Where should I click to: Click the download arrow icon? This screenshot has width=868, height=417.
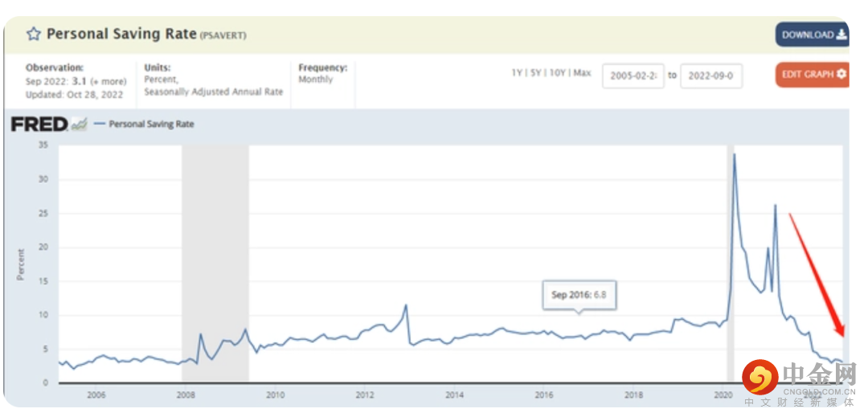point(841,35)
